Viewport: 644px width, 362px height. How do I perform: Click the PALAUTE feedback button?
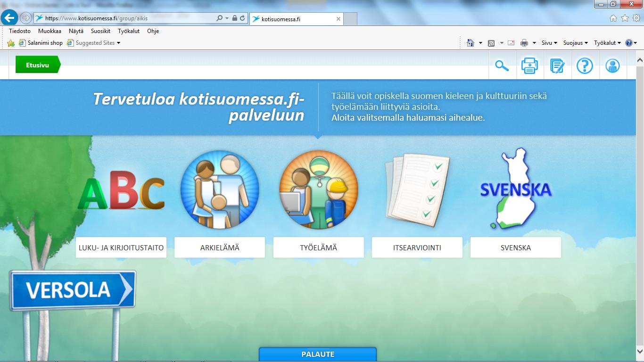coord(318,354)
